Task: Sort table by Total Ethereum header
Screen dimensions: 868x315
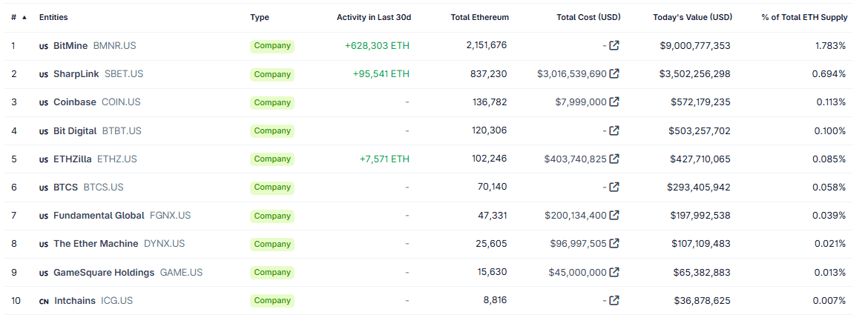Action: coord(479,17)
